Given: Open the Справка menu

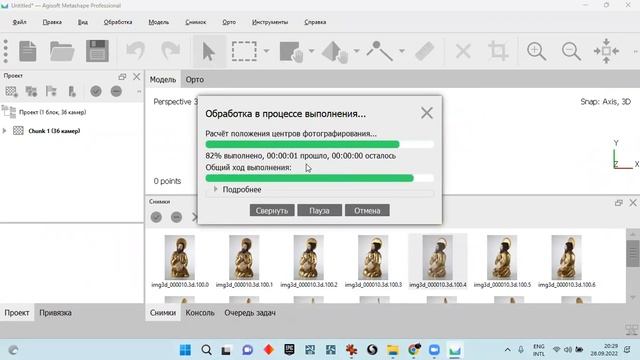Looking at the screenshot, I should click(x=315, y=22).
